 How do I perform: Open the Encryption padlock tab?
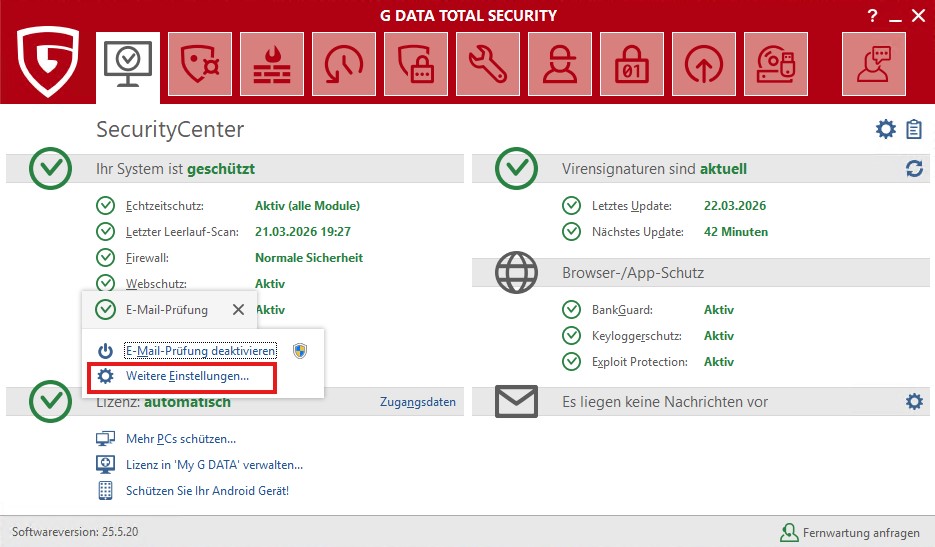[x=631, y=64]
